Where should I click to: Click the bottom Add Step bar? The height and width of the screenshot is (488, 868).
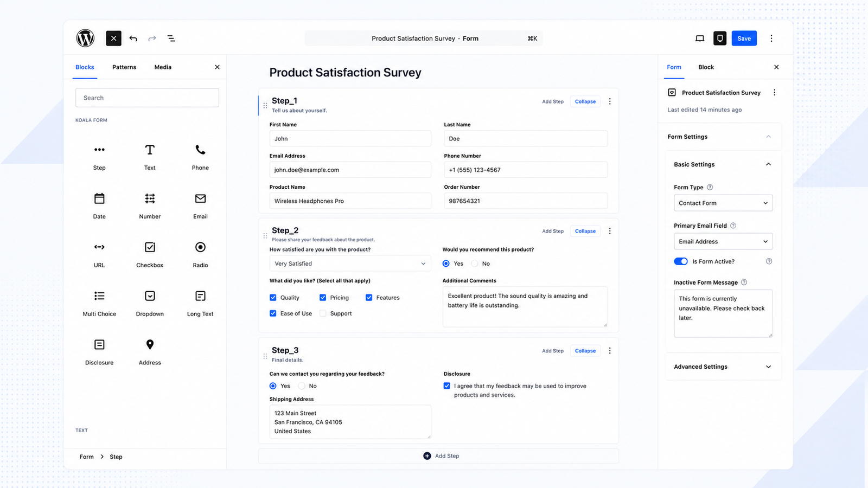coord(438,456)
